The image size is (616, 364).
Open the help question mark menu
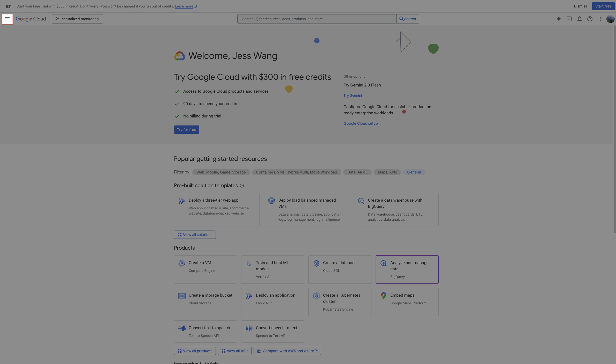click(x=590, y=19)
